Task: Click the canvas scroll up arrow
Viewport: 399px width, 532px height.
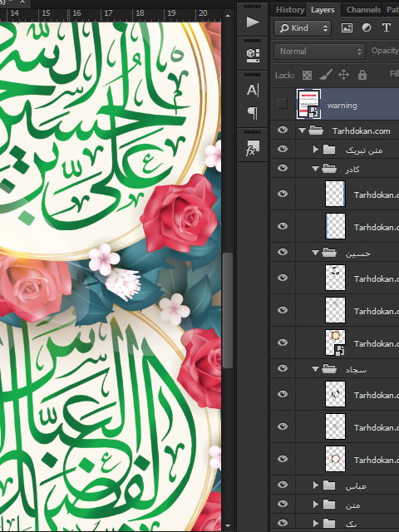Action: (x=228, y=16)
